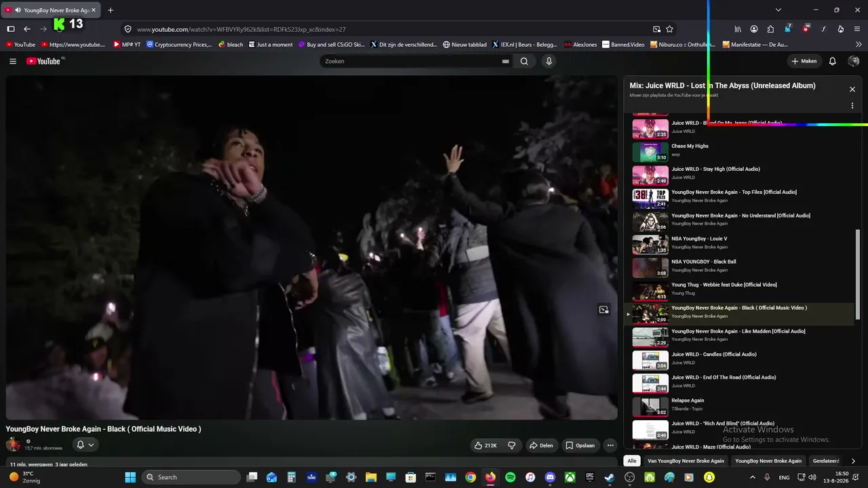Open a new browser tab

(111, 10)
